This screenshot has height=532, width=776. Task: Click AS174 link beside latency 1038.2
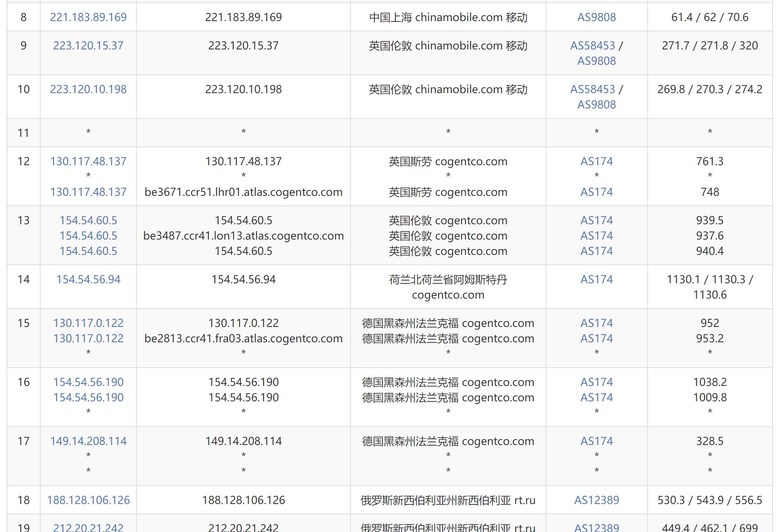point(596,382)
